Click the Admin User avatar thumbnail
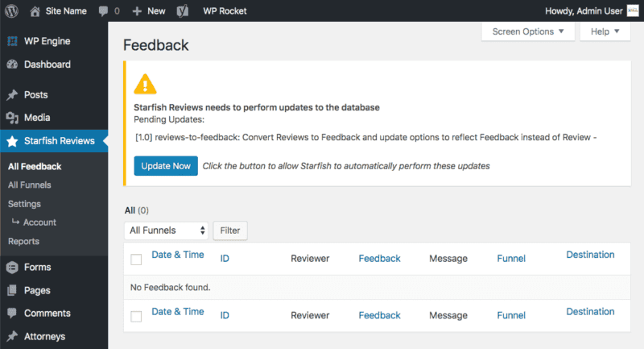The height and width of the screenshot is (349, 644). (633, 11)
